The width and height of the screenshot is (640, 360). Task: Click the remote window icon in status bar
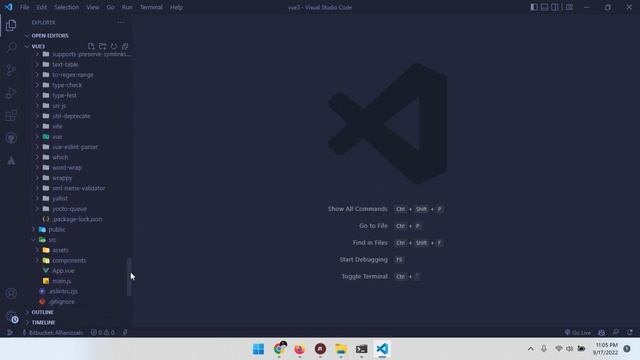[x=9, y=332]
